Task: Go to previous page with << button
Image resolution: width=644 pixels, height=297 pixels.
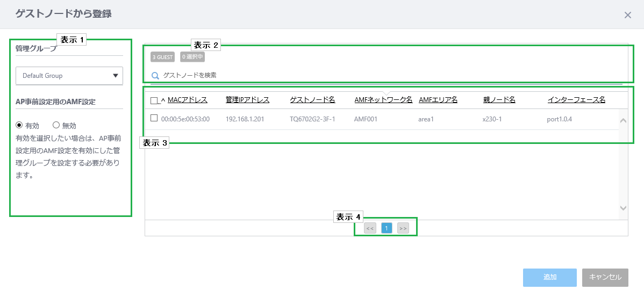Action: [x=370, y=228]
